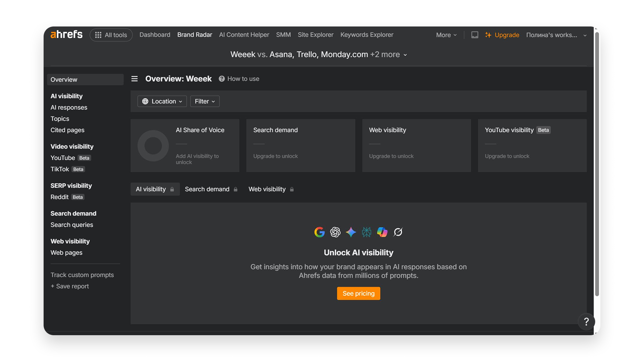Open the help question mark bubble

(x=586, y=322)
